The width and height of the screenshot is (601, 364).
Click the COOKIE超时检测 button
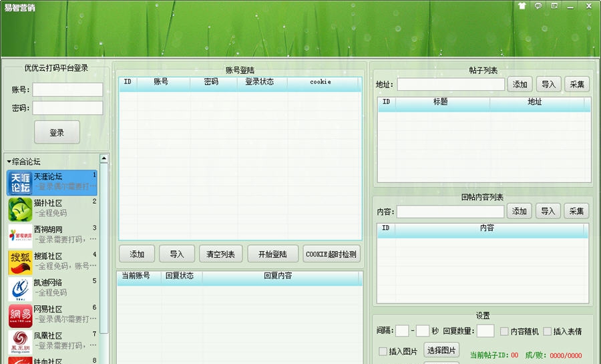coord(331,254)
